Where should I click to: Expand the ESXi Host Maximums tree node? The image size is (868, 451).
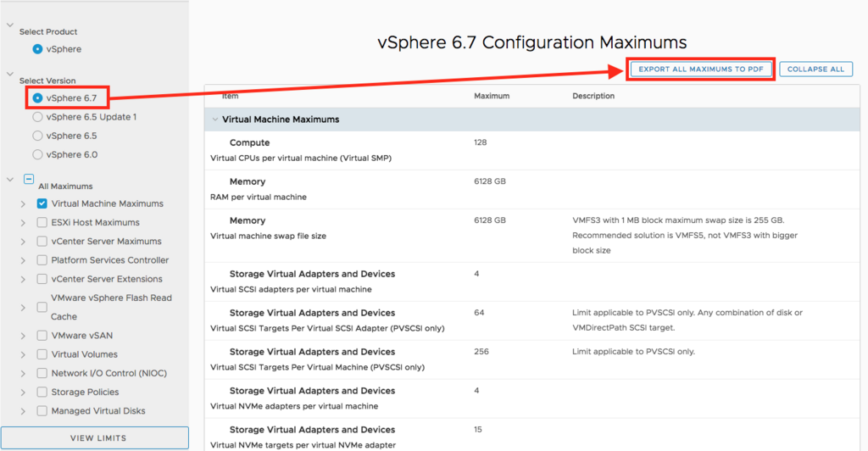(23, 223)
